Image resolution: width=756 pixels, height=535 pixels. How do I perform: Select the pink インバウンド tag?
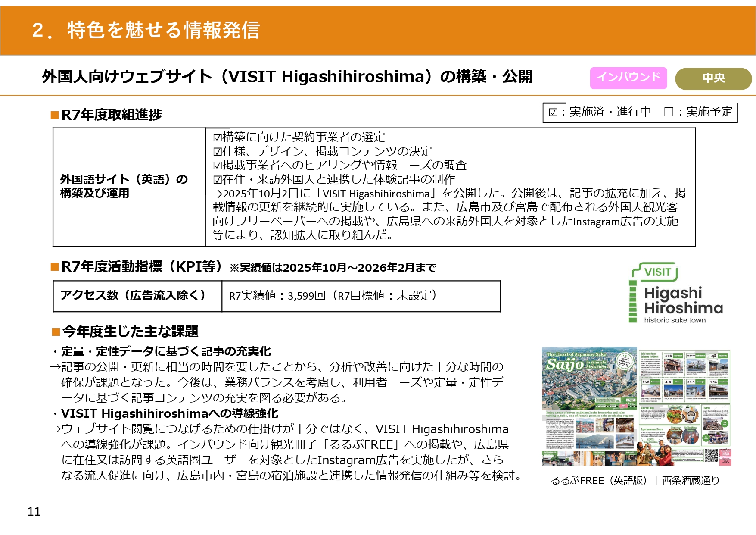pyautogui.click(x=628, y=78)
